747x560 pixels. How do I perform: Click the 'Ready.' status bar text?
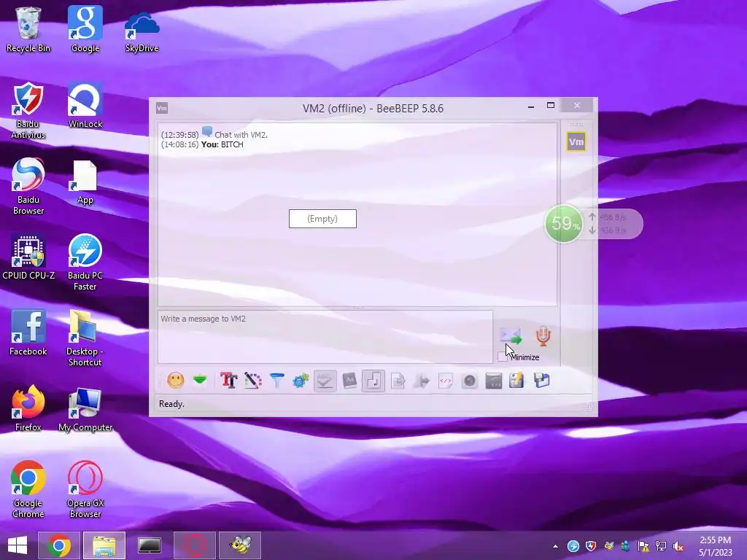[171, 404]
